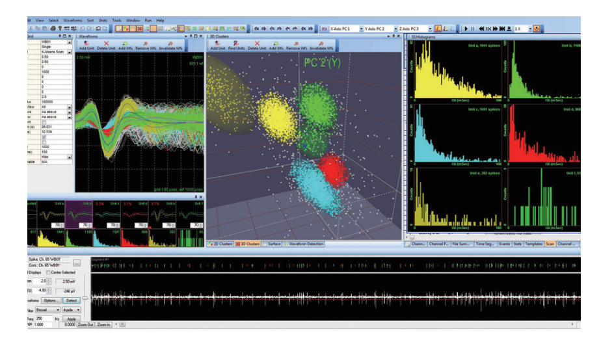599x364 pixels.
Task: Click the key icon in the main toolbar
Action: point(60,28)
